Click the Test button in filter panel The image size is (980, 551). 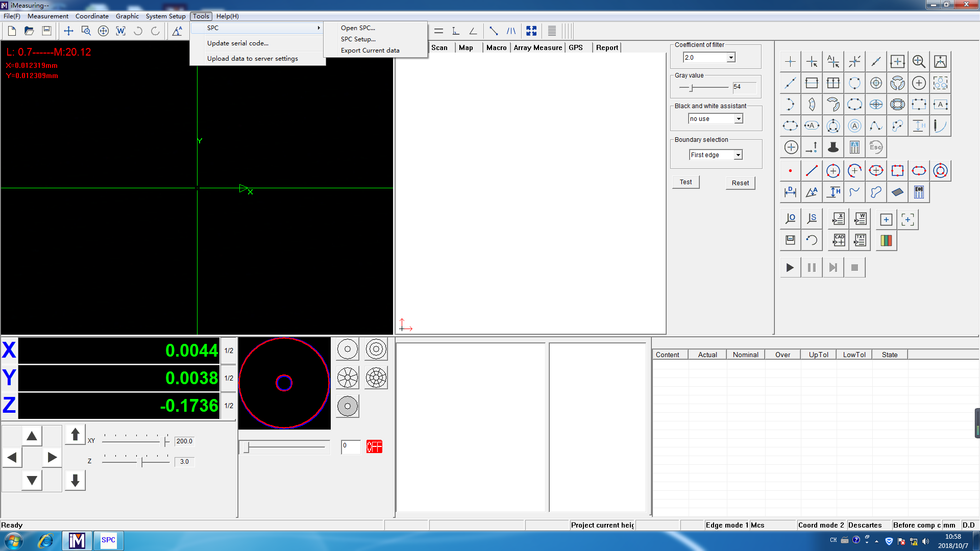[x=686, y=182]
